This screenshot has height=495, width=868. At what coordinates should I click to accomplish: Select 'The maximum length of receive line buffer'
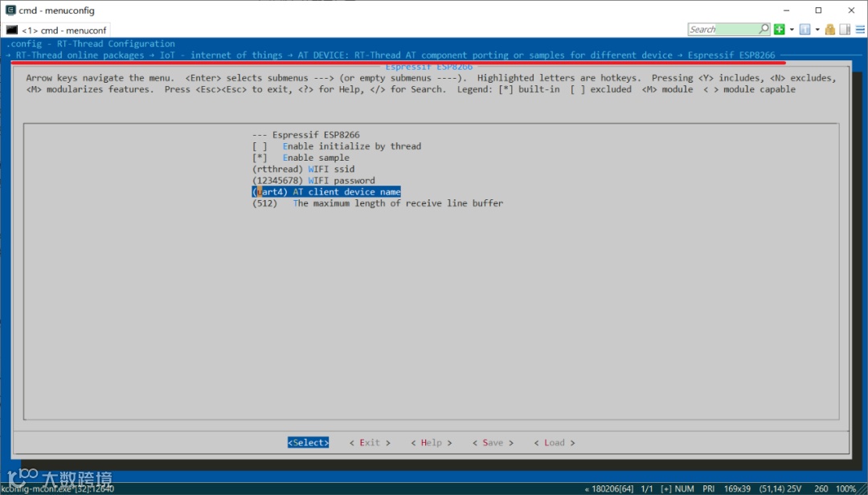378,203
